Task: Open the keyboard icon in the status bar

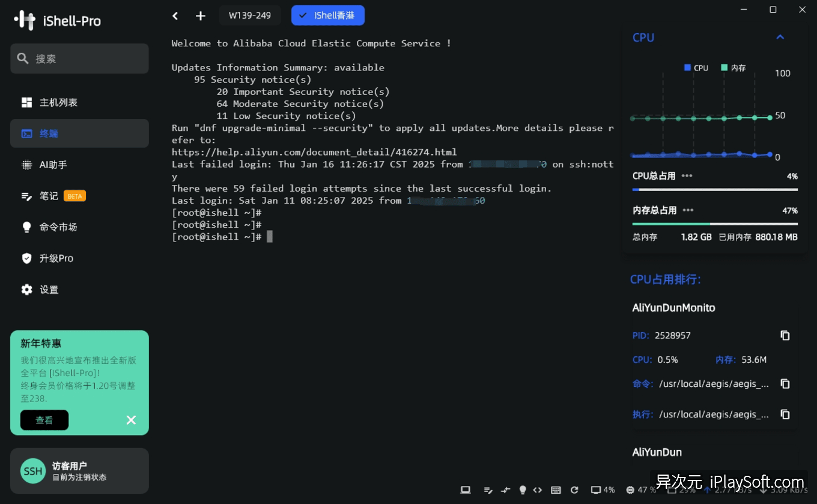Action: (556, 490)
